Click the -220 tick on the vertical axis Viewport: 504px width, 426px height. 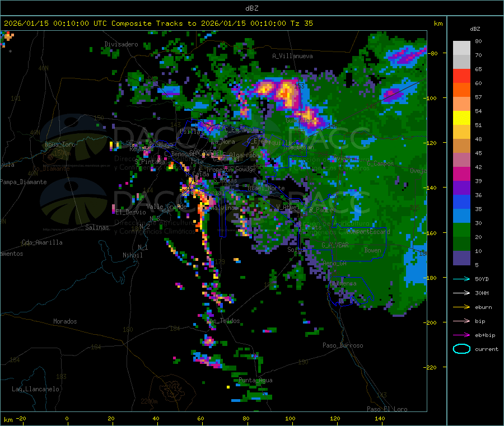[431, 367]
